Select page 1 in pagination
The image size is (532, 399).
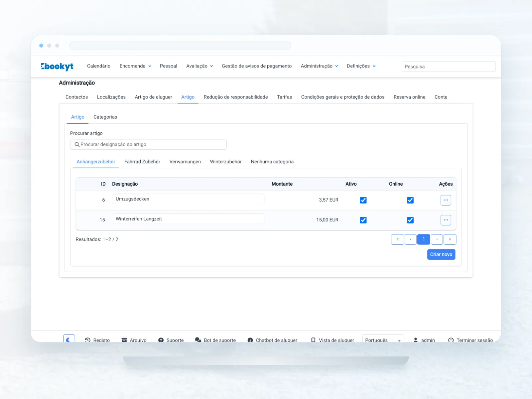[x=424, y=239]
